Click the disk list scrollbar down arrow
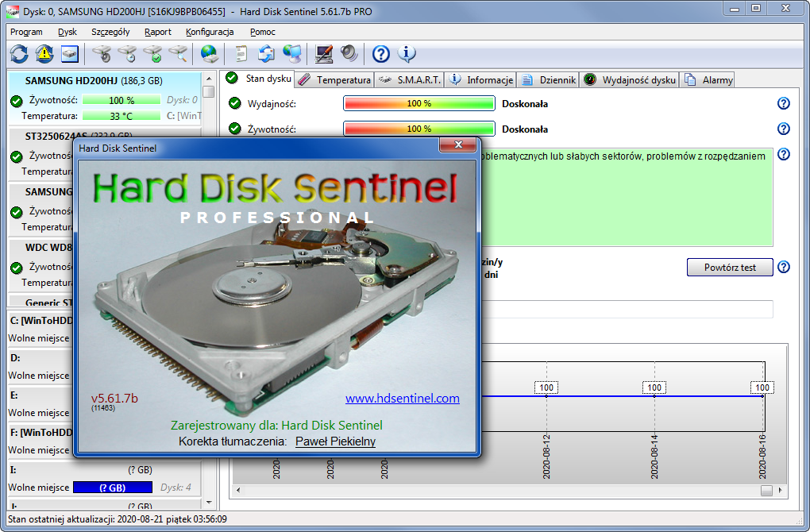Image resolution: width=810 pixels, height=532 pixels. (x=209, y=502)
